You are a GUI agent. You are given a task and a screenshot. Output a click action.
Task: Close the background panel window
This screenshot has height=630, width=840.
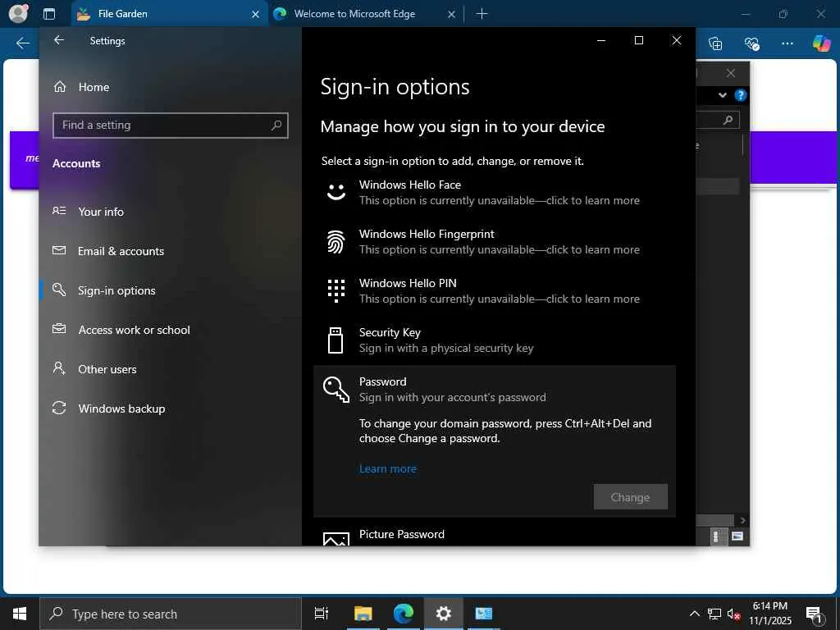coord(731,73)
